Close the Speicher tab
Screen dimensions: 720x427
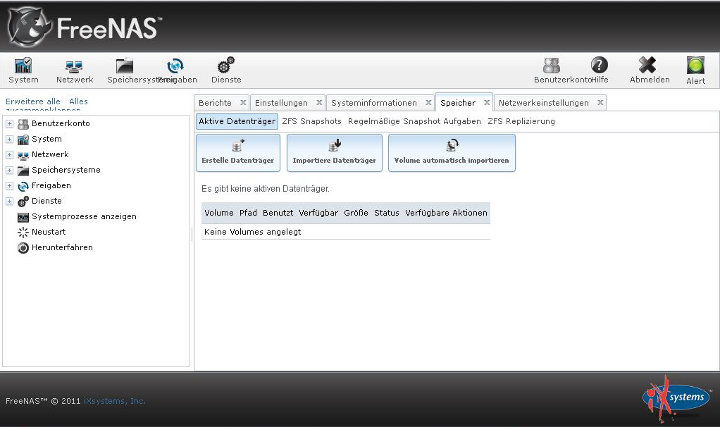487,102
